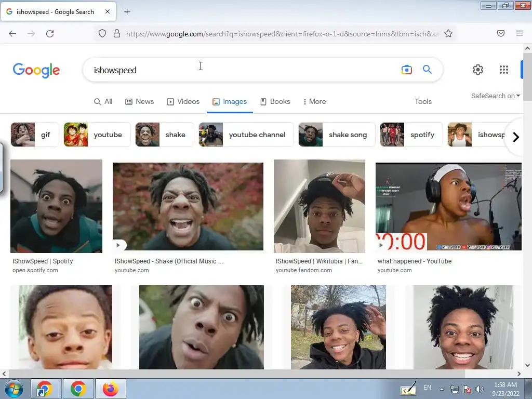
Task: Select the Images tab
Action: pos(230,101)
